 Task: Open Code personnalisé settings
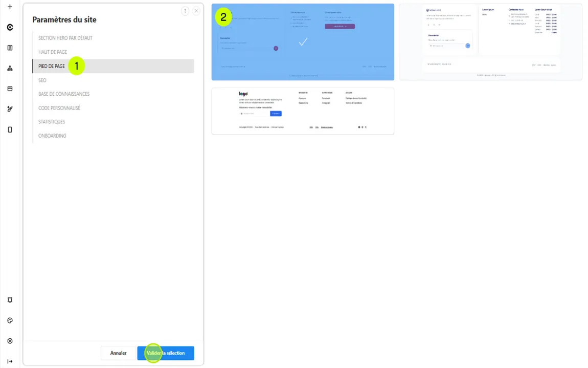(x=59, y=108)
